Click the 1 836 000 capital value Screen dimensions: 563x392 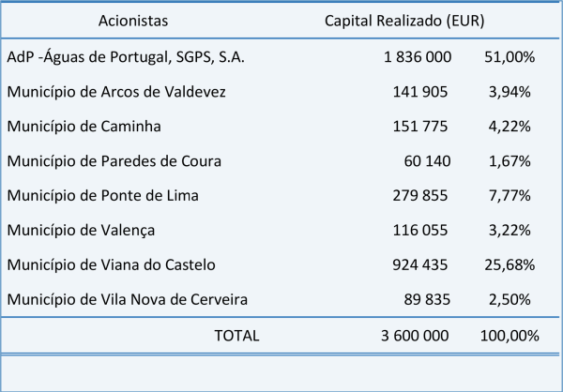pos(418,57)
